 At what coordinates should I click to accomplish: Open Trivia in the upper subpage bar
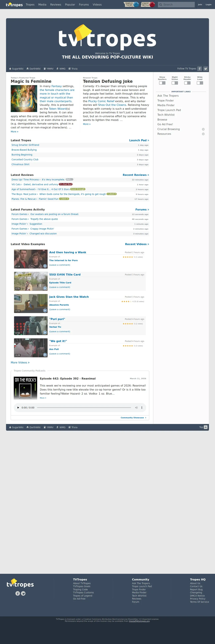(73, 69)
